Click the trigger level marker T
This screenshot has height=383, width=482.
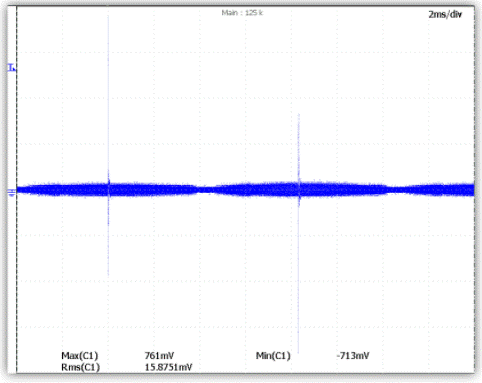click(11, 68)
